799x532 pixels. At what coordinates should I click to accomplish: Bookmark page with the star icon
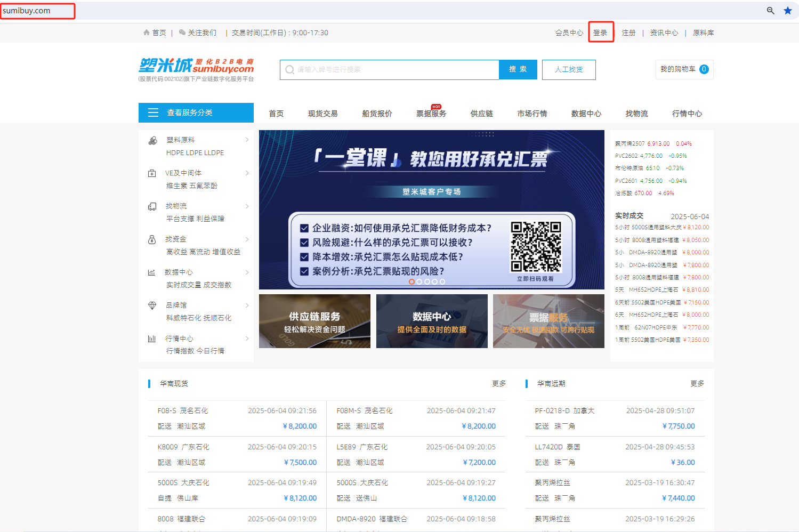click(788, 11)
